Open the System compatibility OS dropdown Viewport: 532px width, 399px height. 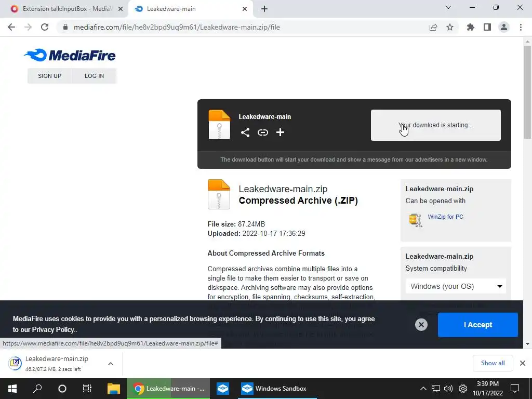click(x=456, y=286)
